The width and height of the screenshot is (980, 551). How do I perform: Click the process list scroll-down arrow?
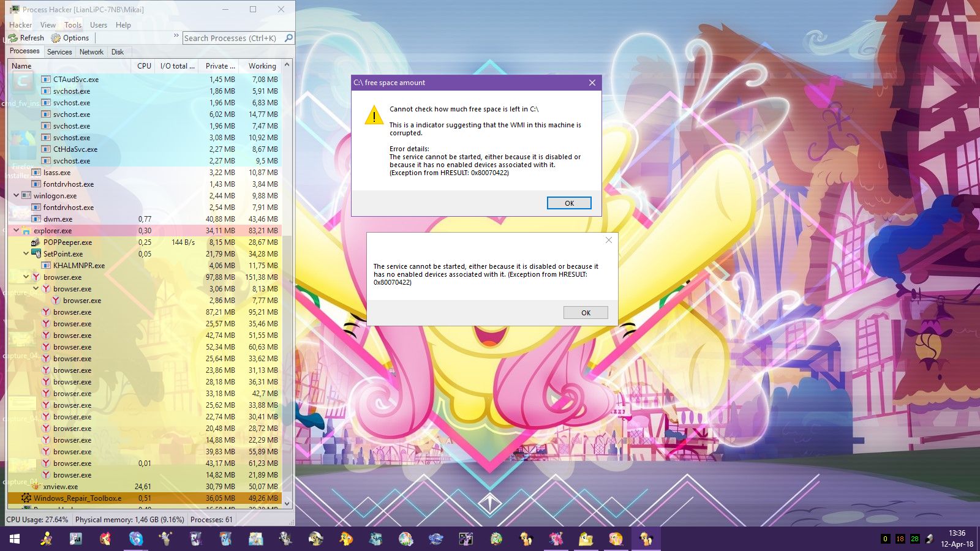point(287,504)
